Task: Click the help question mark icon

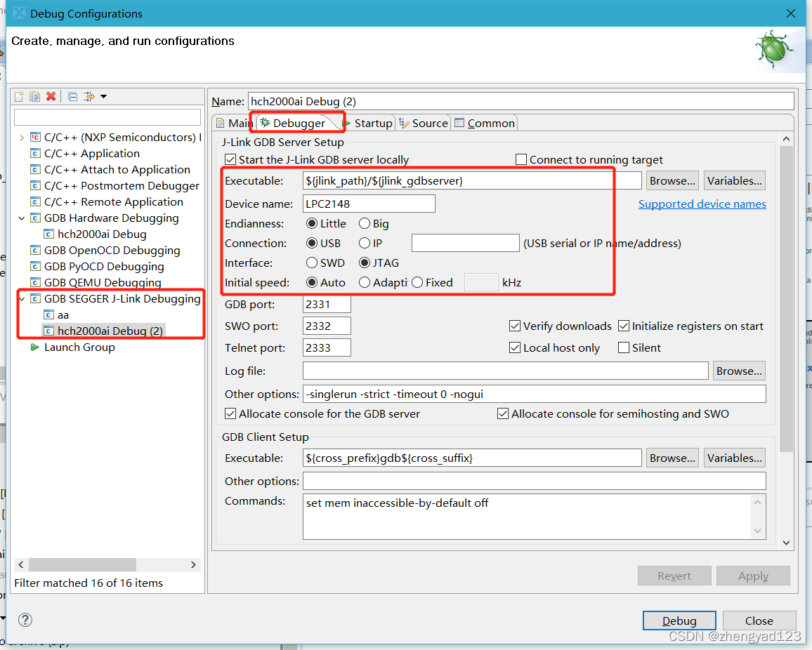Action: (25, 620)
